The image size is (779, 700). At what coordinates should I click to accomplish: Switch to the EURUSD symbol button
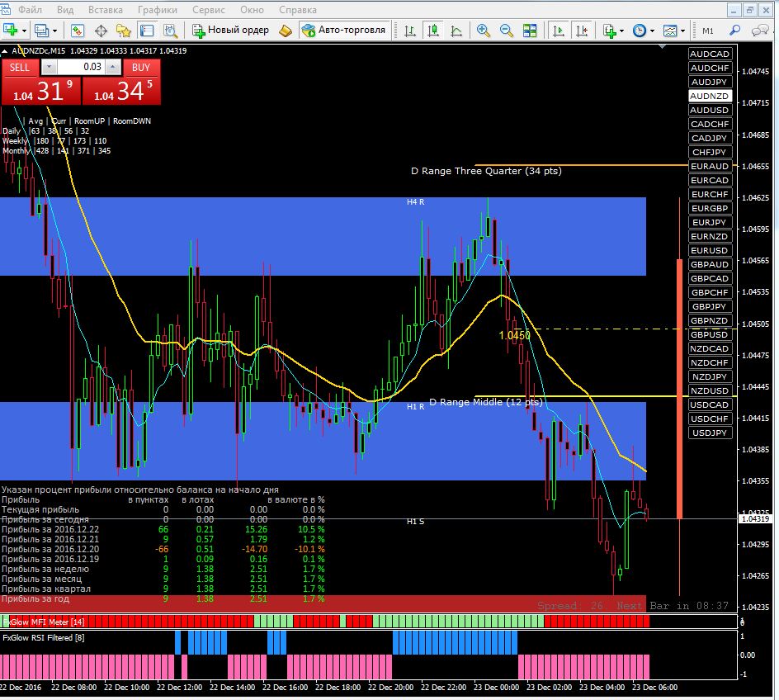pos(710,250)
